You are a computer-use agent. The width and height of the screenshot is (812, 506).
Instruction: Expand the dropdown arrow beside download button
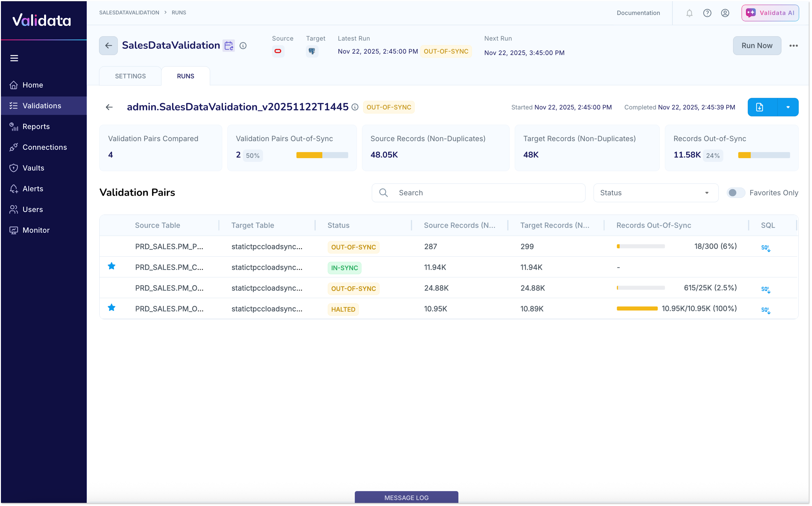pyautogui.click(x=788, y=107)
